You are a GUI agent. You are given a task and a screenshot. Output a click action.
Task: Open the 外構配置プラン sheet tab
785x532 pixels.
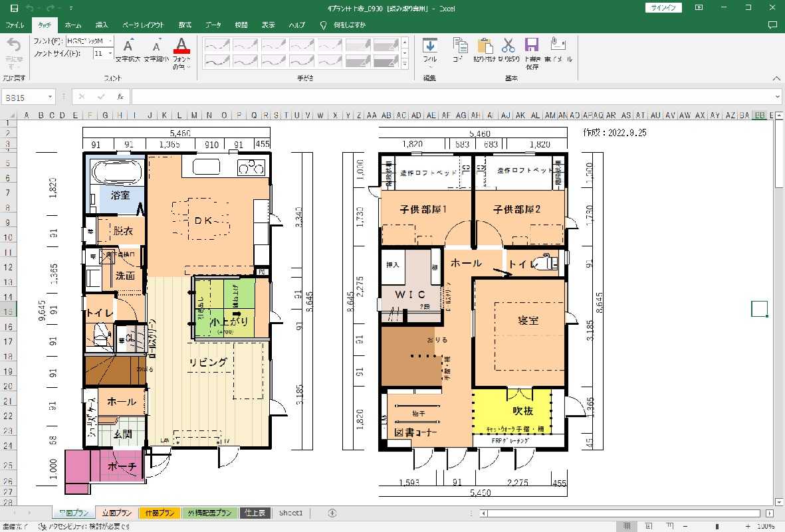(210, 513)
